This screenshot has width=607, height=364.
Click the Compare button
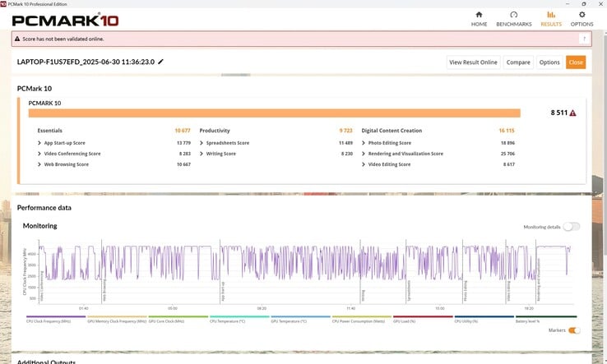tap(518, 62)
